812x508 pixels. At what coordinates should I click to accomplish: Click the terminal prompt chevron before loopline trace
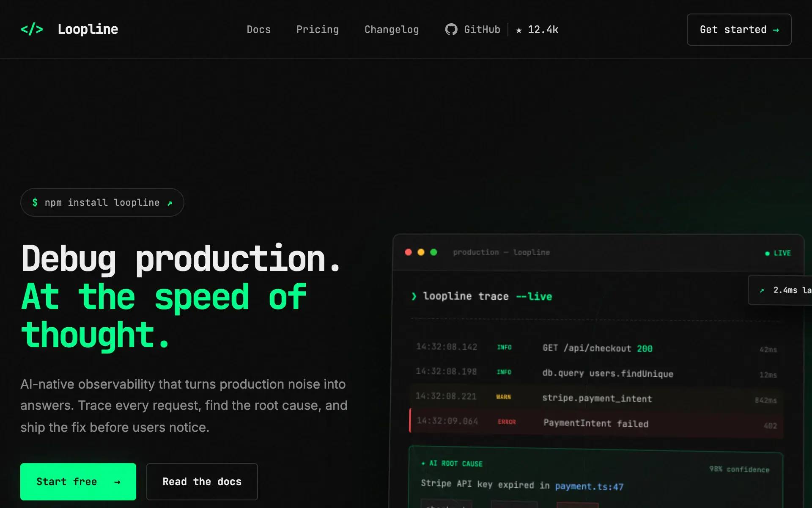click(414, 296)
